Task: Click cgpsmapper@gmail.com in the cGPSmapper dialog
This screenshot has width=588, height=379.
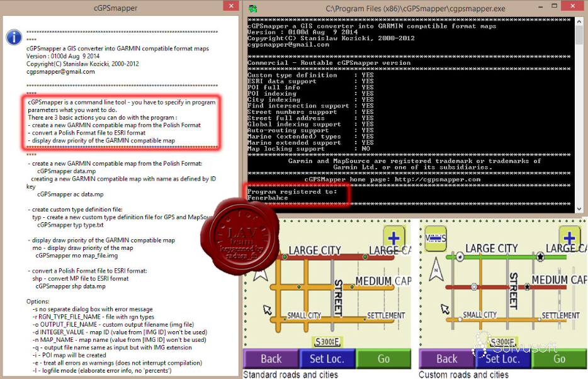Action: [x=60, y=72]
